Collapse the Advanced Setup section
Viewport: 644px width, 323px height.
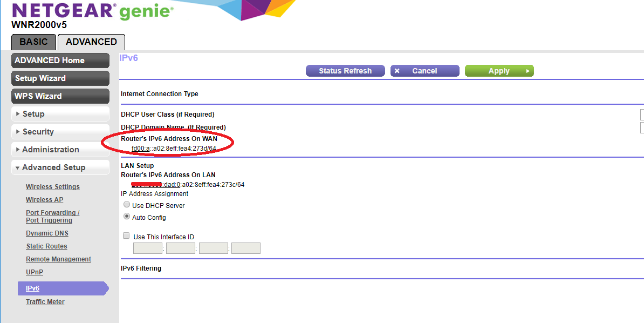[x=60, y=167]
